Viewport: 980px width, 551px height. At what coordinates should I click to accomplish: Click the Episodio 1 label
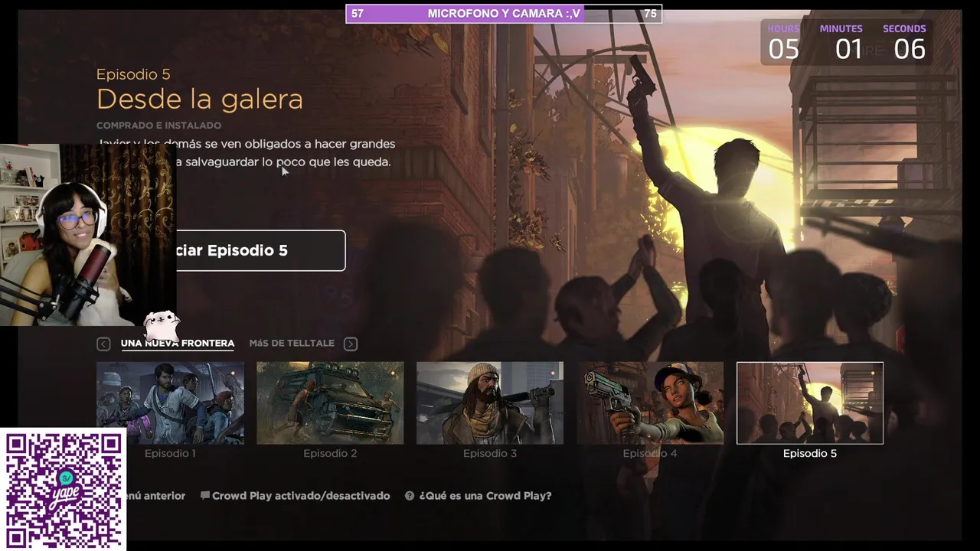[x=170, y=453]
